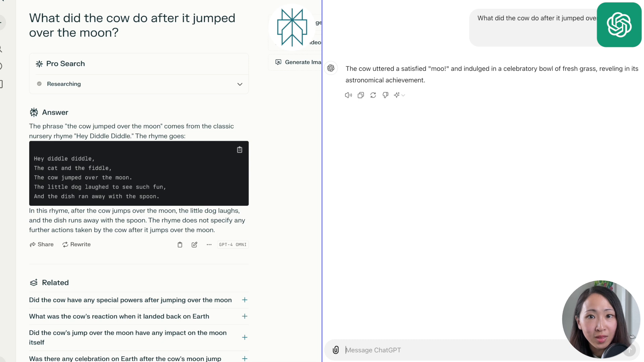This screenshot has height=362, width=644.
Task: Expand the 'What was the cow's reaction' question
Action: pyautogui.click(x=246, y=316)
